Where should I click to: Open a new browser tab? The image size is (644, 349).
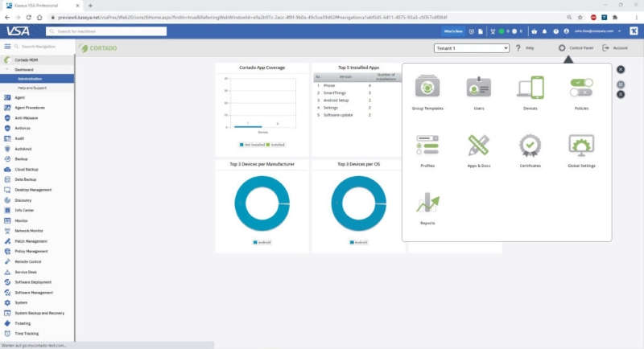click(x=90, y=6)
